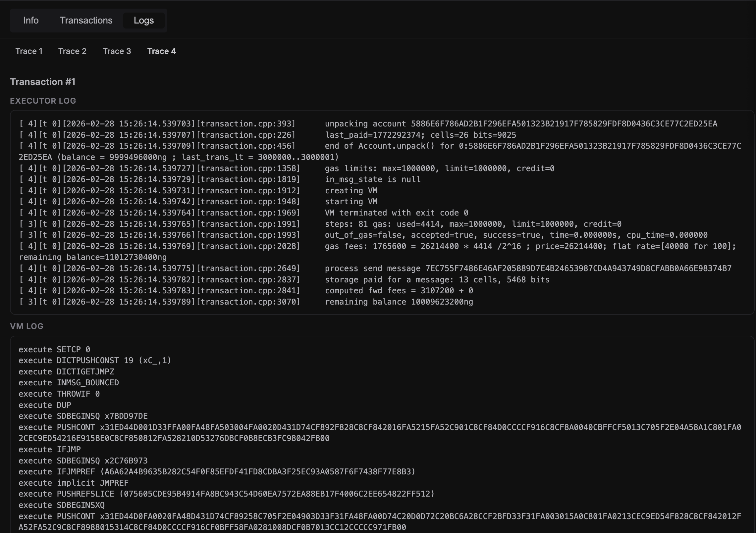
Task: Open Trace 2 logs
Action: point(73,51)
